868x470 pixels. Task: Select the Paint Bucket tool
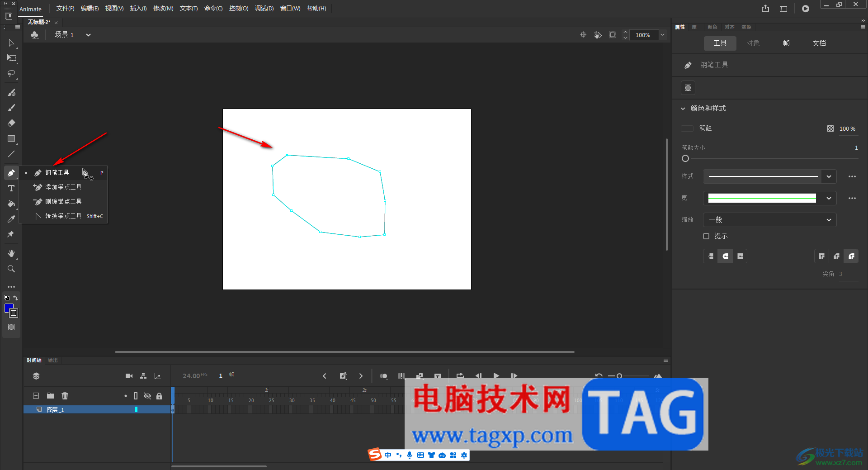click(x=11, y=204)
